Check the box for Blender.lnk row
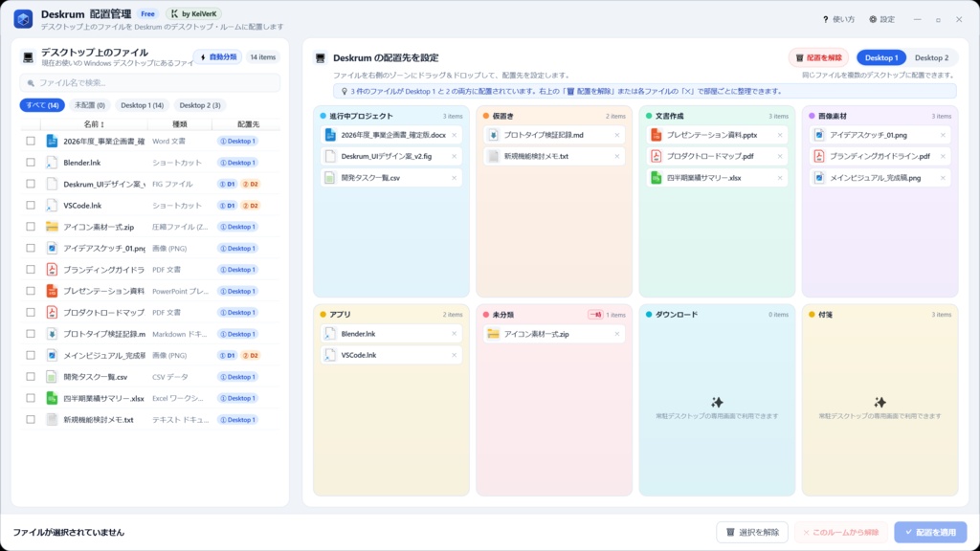The width and height of the screenshot is (980, 551). pyautogui.click(x=31, y=163)
